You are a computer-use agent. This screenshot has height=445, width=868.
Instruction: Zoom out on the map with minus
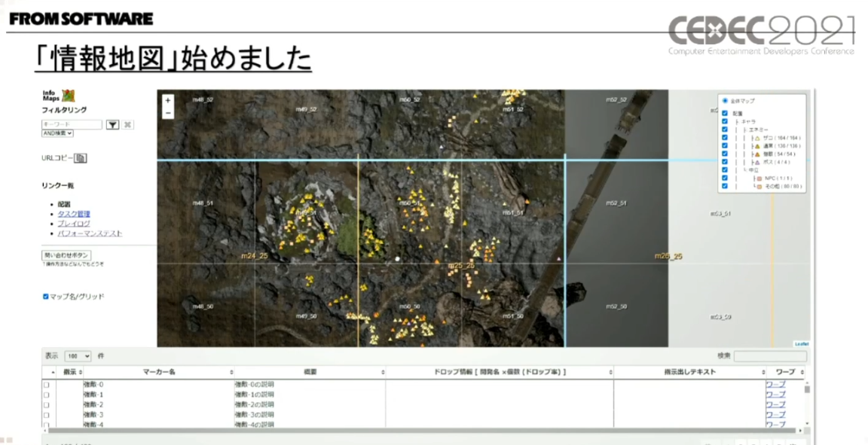coord(168,112)
